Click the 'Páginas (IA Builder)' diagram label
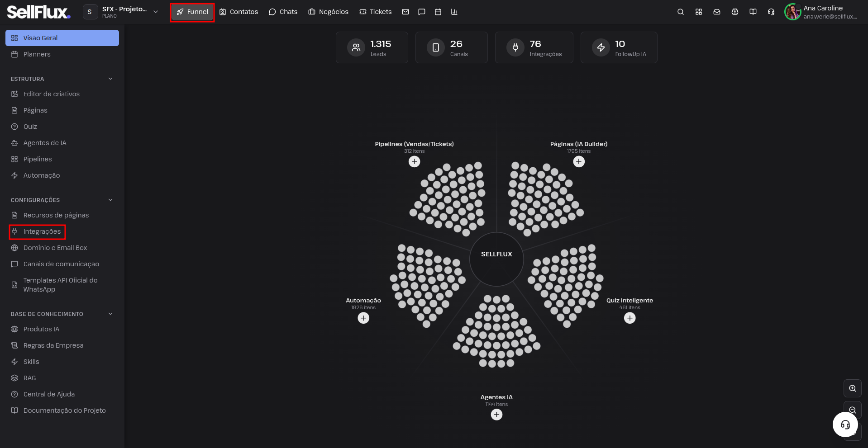Viewport: 868px width, 448px height. pyautogui.click(x=579, y=144)
